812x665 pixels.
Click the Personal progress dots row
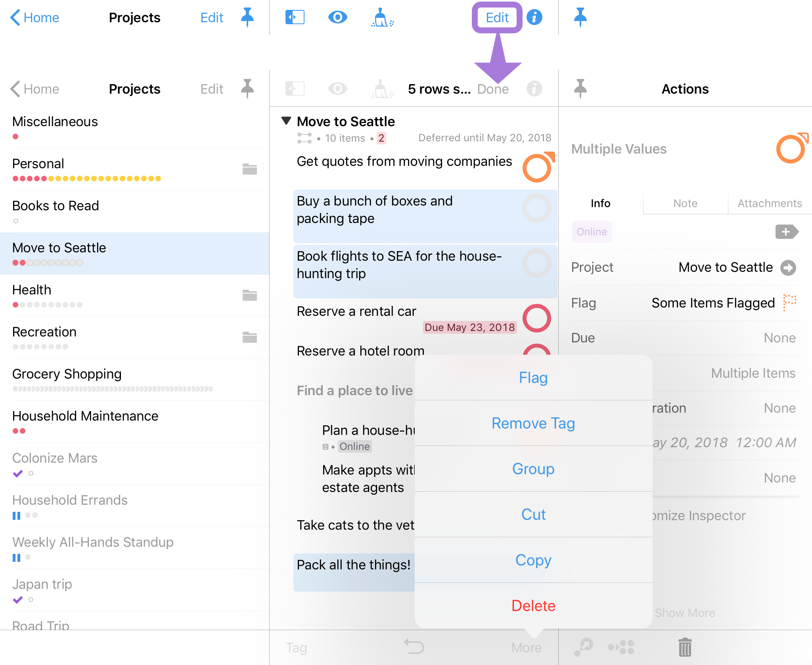pyautogui.click(x=87, y=179)
